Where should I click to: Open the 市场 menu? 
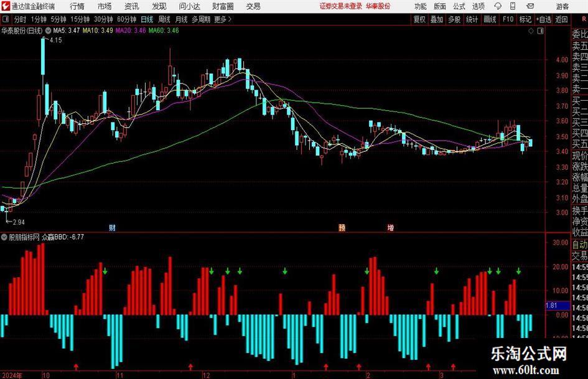[x=105, y=6]
